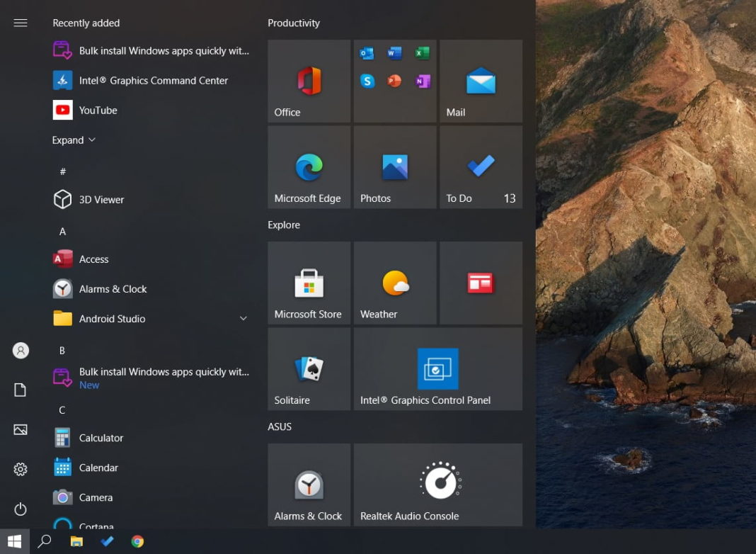This screenshot has width=756, height=554.
Task: Open YouTube from recently added
Action: point(97,110)
